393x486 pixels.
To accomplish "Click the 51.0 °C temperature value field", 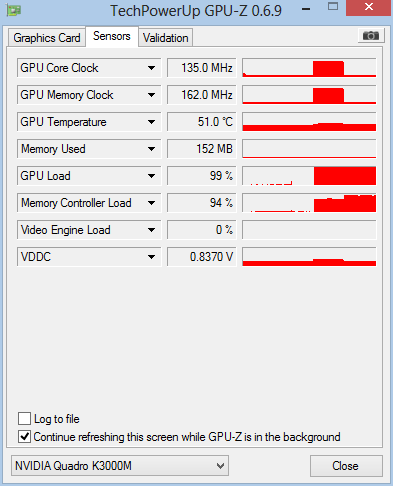I will (x=202, y=122).
